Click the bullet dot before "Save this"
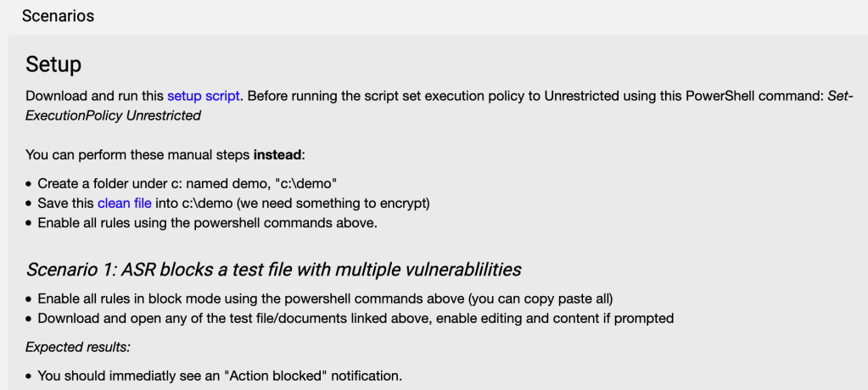The width and height of the screenshot is (868, 390). point(29,203)
